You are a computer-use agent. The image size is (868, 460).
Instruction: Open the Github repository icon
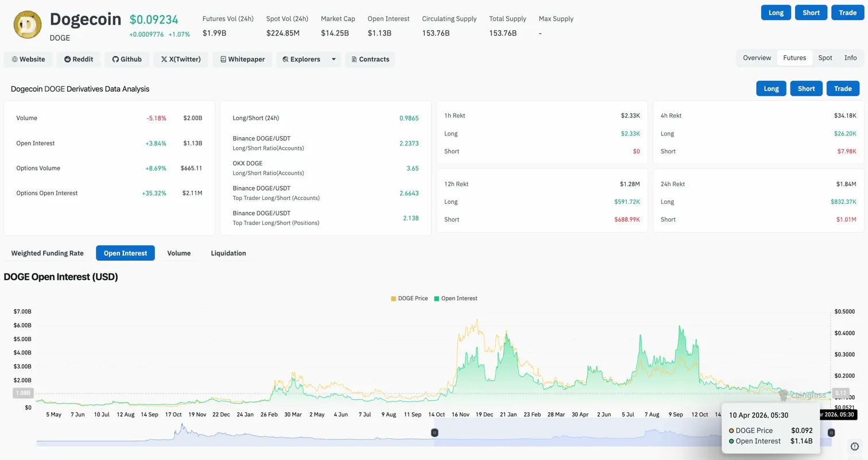114,59
